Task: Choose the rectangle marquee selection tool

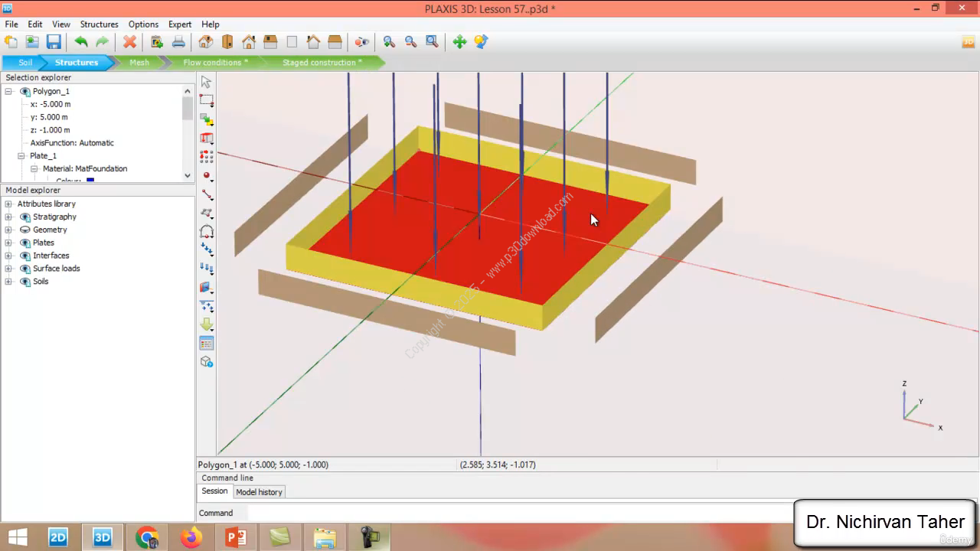Action: pyautogui.click(x=206, y=100)
